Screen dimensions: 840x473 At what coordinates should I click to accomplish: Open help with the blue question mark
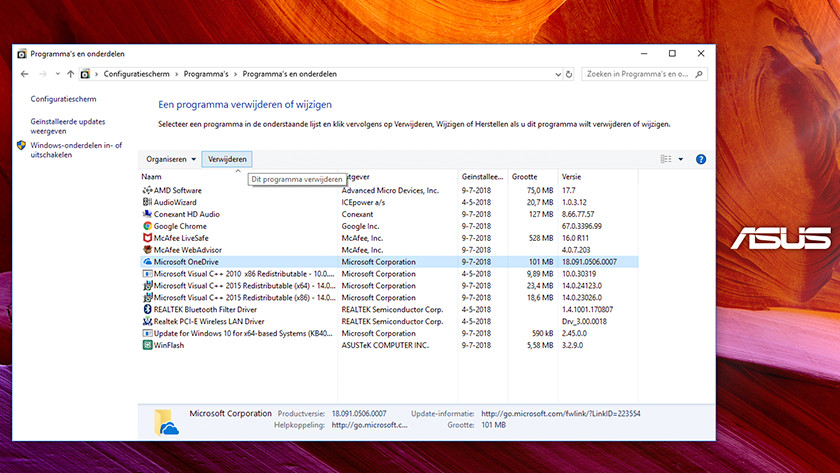pyautogui.click(x=701, y=159)
